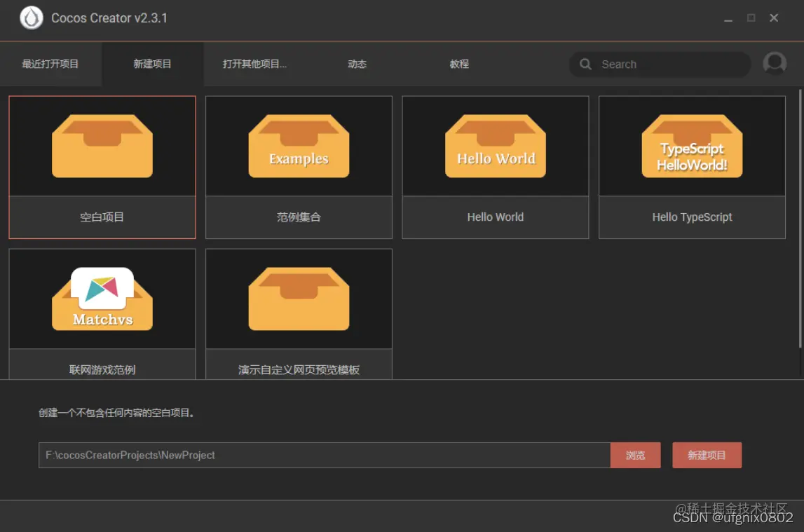Click the template list vertical scrollbar
804x532 pixels.
[x=800, y=219]
